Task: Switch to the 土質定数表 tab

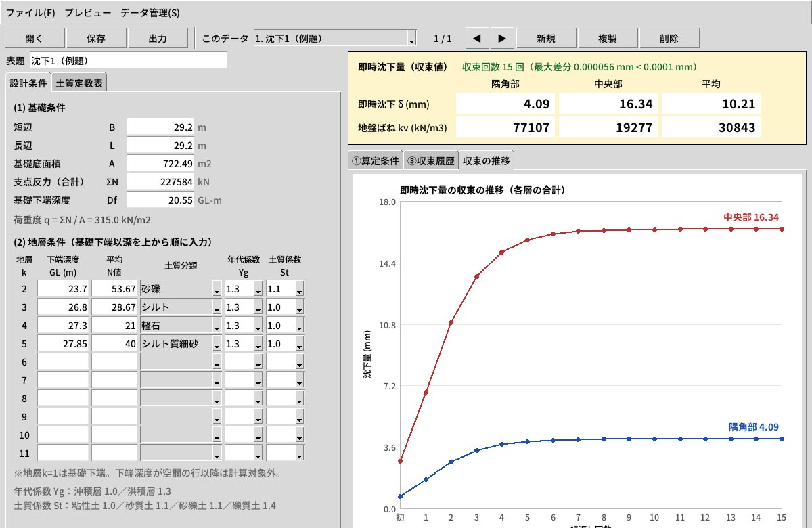Action: [x=80, y=83]
